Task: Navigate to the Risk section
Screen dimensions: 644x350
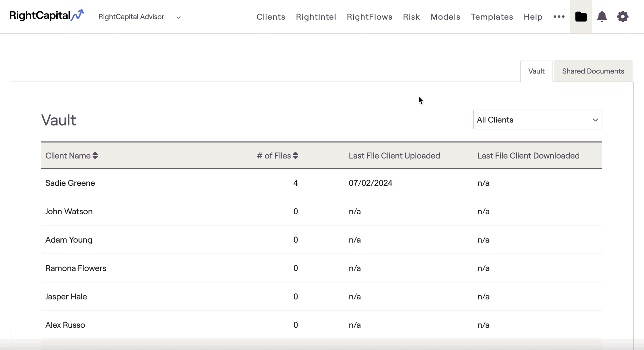Action: point(411,17)
